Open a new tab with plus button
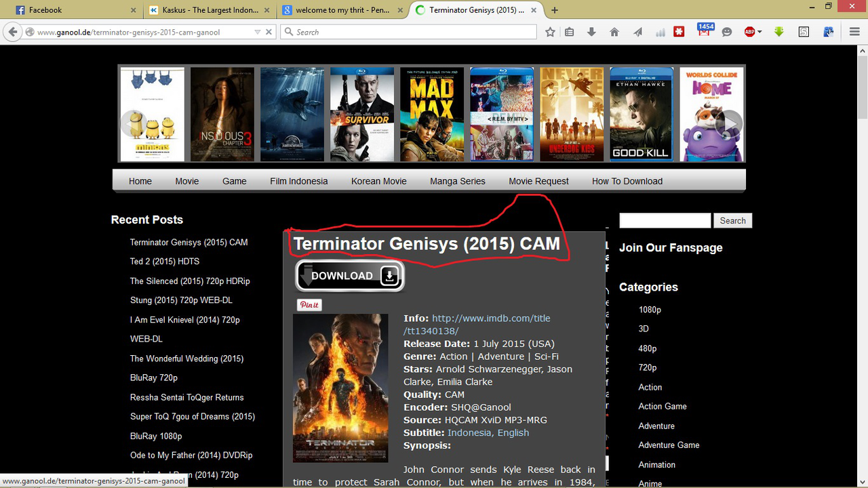 [x=555, y=10]
